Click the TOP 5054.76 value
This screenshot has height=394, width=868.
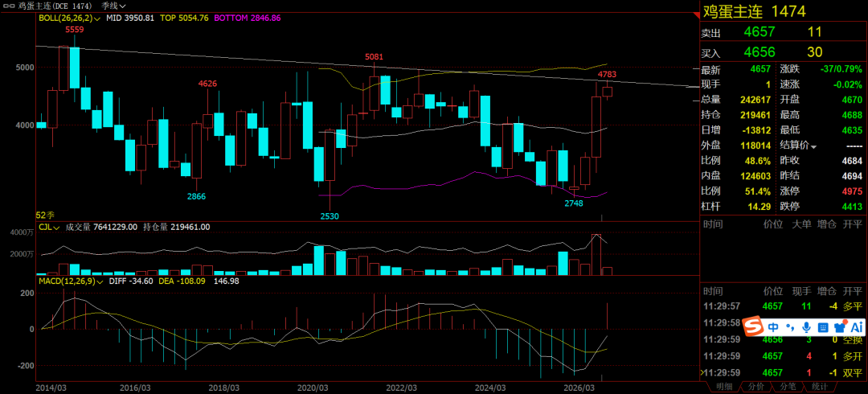[184, 18]
